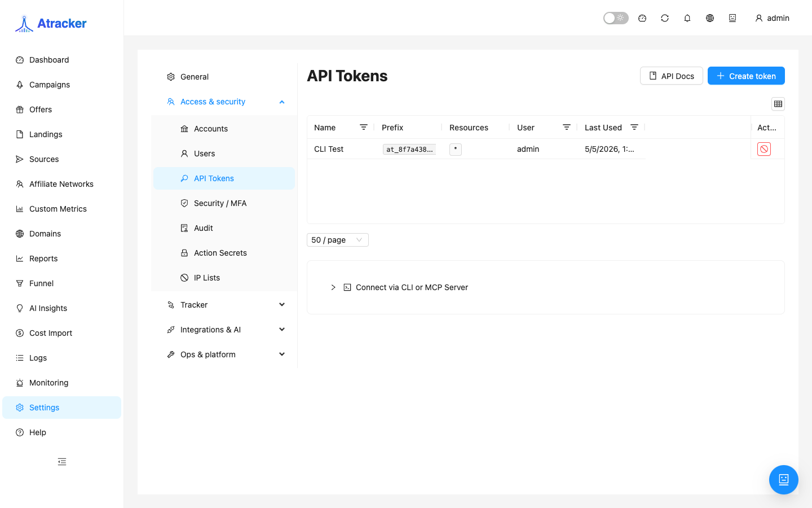
Task: Click the refresh icon in top bar
Action: coord(665,18)
